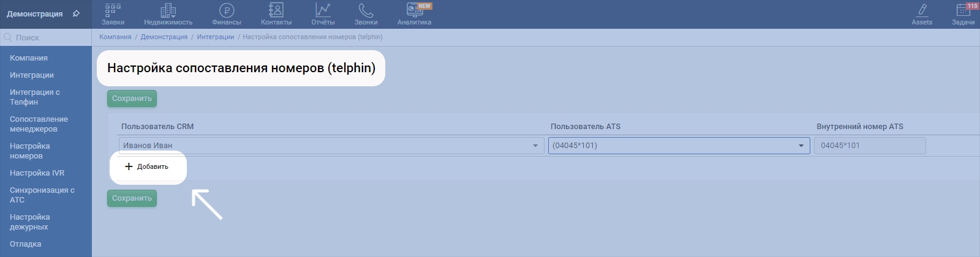Viewport: 980px width, 257px height.
Task: Expand the Пользователь ATS dropdown
Action: (801, 146)
